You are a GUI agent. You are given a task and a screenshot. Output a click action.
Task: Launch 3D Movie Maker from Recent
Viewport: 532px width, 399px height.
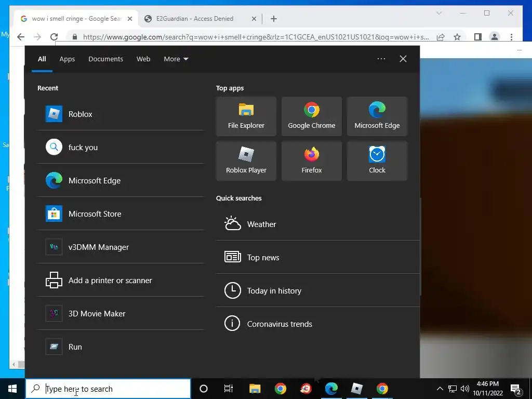pos(121,313)
